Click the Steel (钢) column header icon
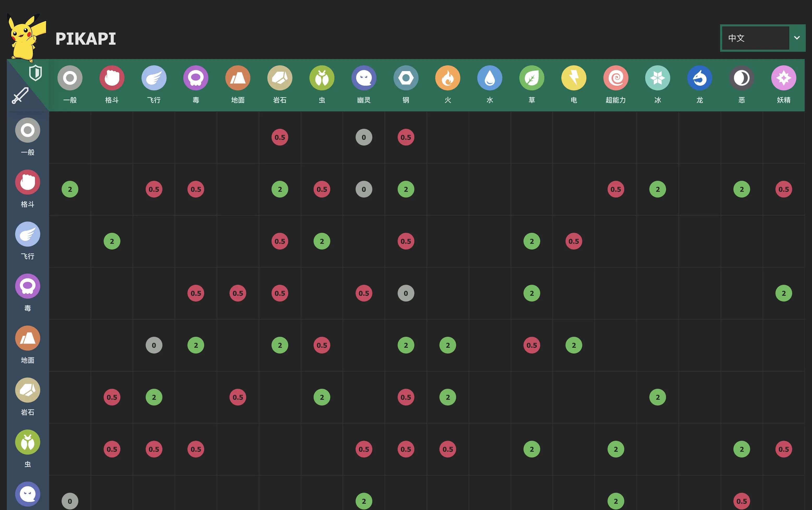 [406, 78]
